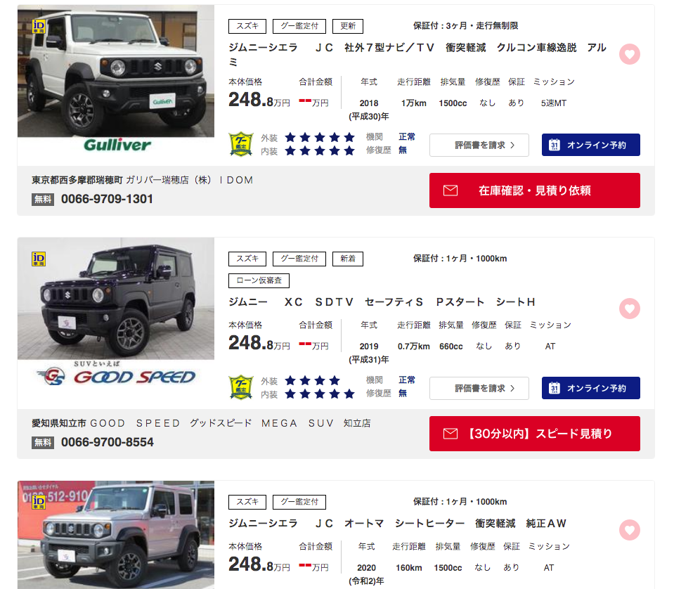Select the 更新 tag on first listing
Viewport: 700px width, 589px height.
click(348, 26)
